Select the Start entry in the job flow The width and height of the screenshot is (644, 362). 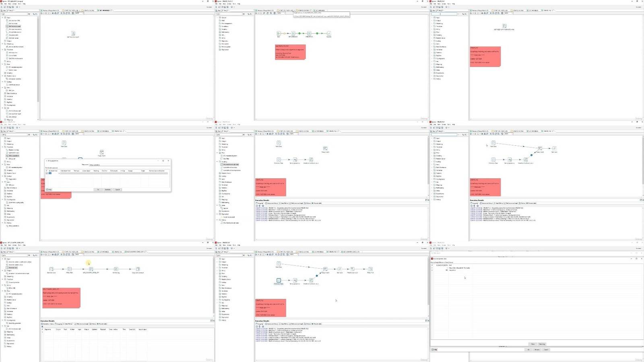pos(279,33)
